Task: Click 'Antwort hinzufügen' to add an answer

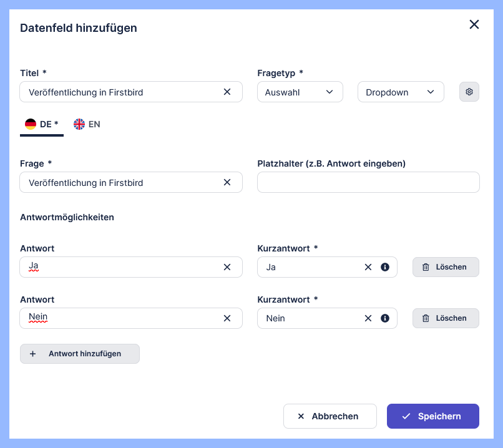Action: point(80,354)
